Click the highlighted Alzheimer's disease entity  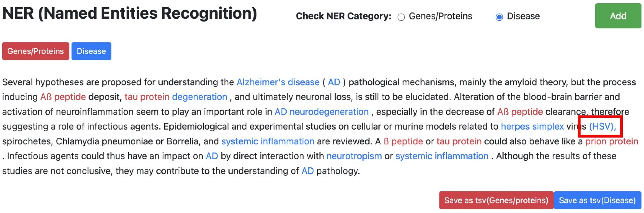(x=278, y=82)
